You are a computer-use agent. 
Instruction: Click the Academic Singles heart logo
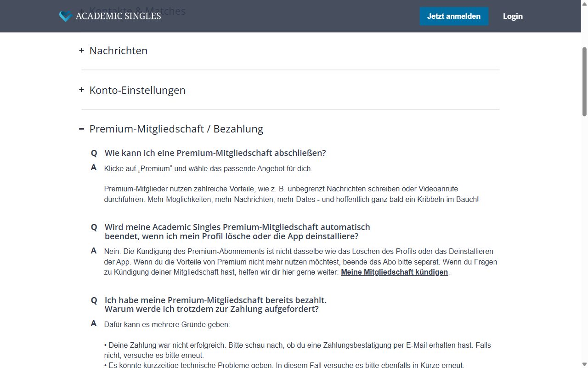(66, 16)
